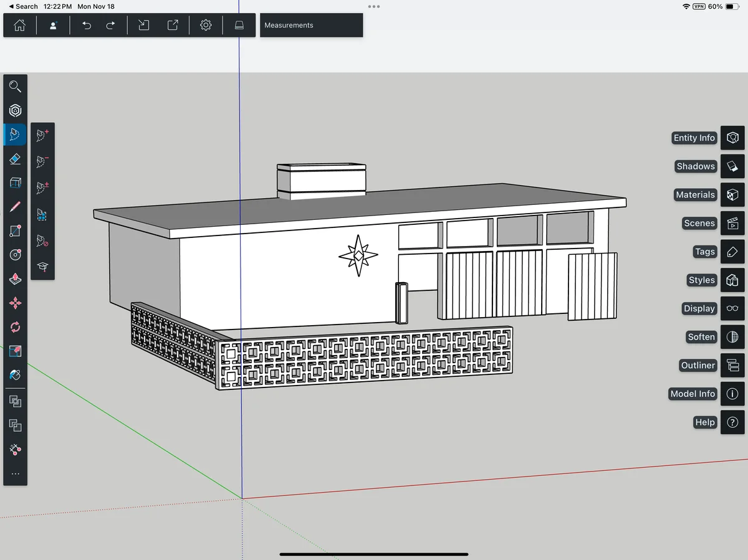Activate the Paint Bucket tool
Viewport: 748px width, 560px height.
[x=16, y=375]
